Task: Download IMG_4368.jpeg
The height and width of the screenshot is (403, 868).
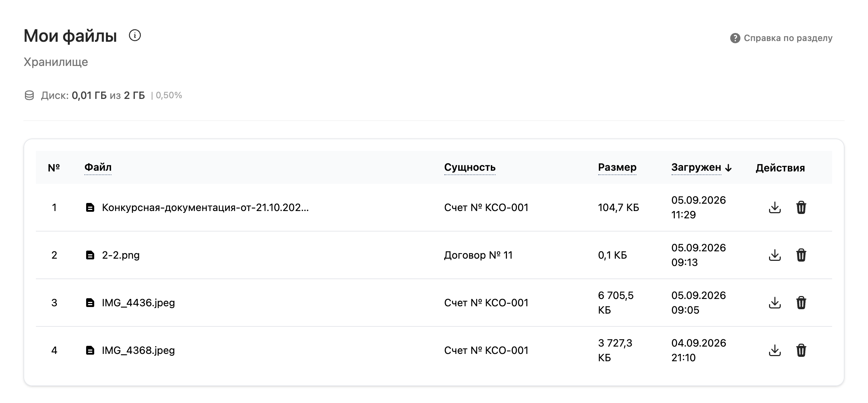Action: (775, 350)
